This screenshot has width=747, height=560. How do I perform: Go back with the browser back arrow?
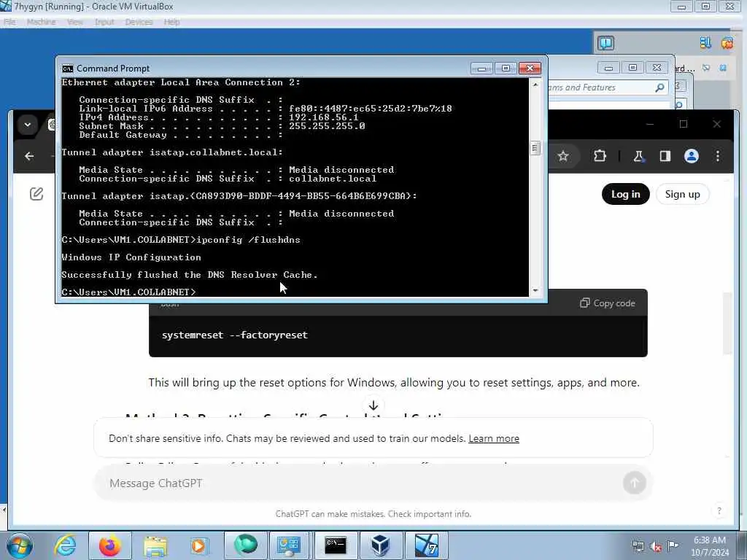pos(29,156)
